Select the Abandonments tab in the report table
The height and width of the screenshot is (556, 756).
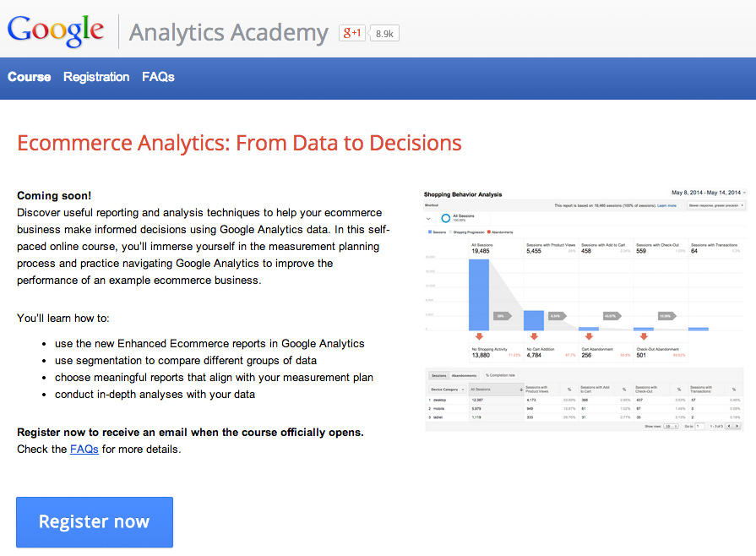coord(464,375)
